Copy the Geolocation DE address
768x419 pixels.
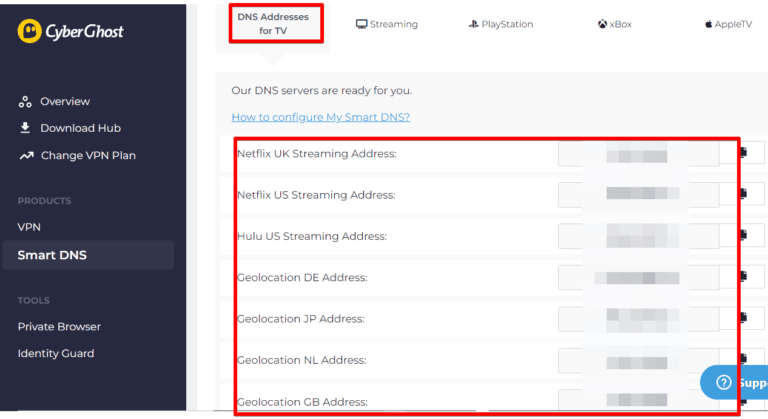745,277
